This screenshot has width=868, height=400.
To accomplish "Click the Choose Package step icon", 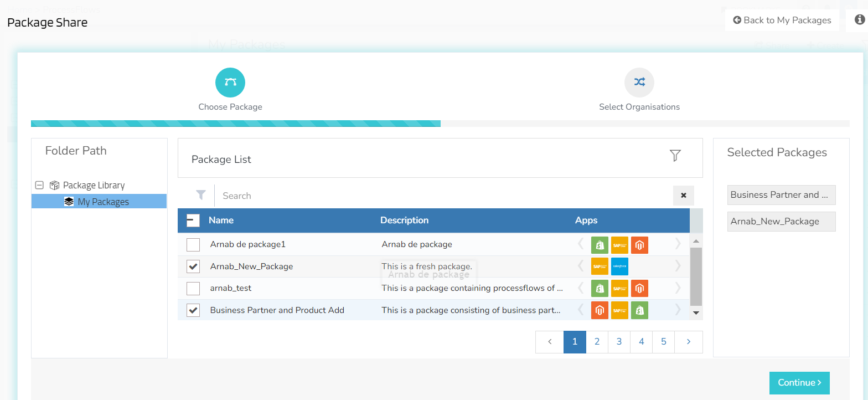I will (x=230, y=83).
